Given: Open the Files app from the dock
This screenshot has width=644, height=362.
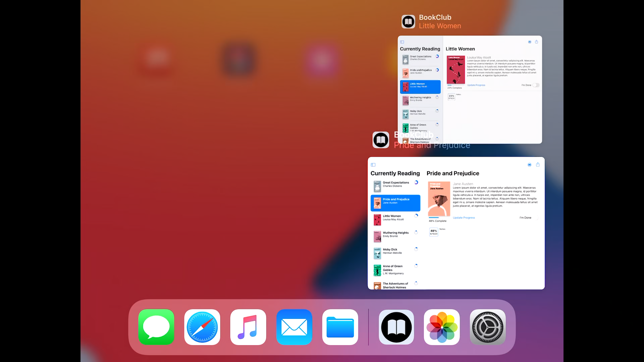Looking at the screenshot, I should coord(340,327).
